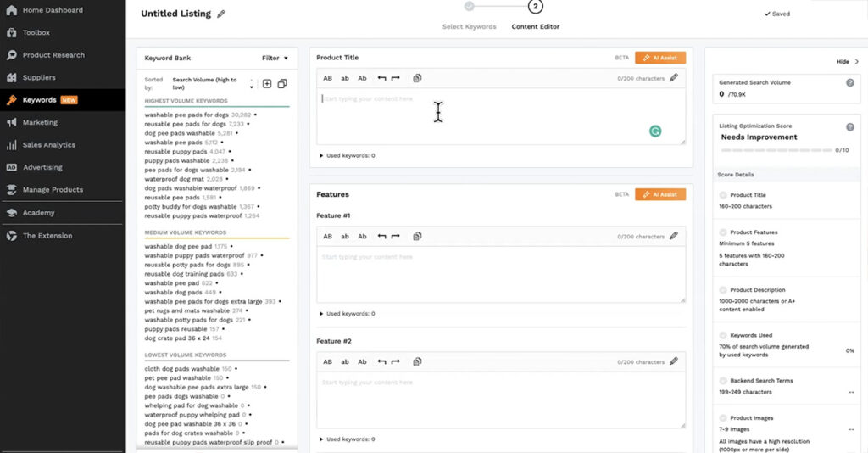Image resolution: width=868 pixels, height=453 pixels.
Task: Click help icon for Listing Optimization Score
Action: pyautogui.click(x=849, y=127)
